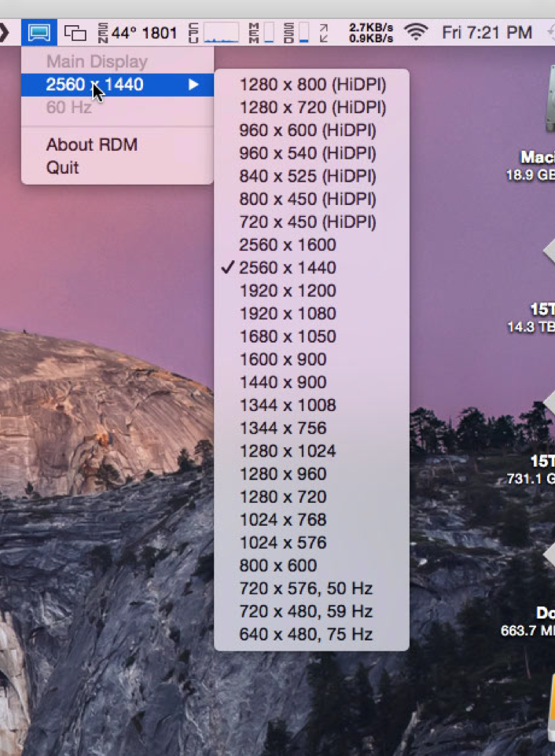The width and height of the screenshot is (555, 756).
Task: Open the overlapping windows menu bar icon
Action: [x=75, y=33]
